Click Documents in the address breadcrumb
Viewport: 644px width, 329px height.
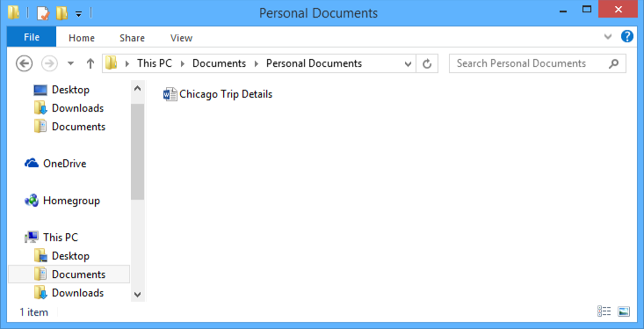(220, 63)
